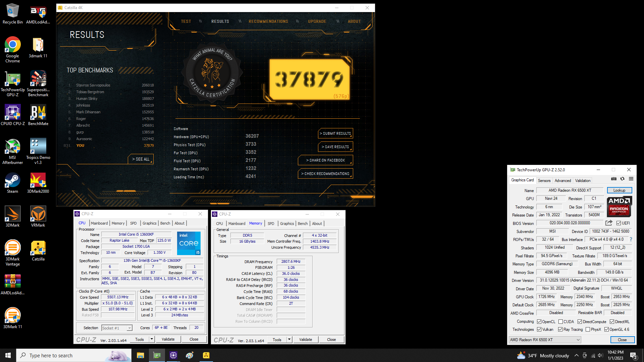
Task: Launch 3DMark2000 desktop icon
Action: tap(38, 183)
